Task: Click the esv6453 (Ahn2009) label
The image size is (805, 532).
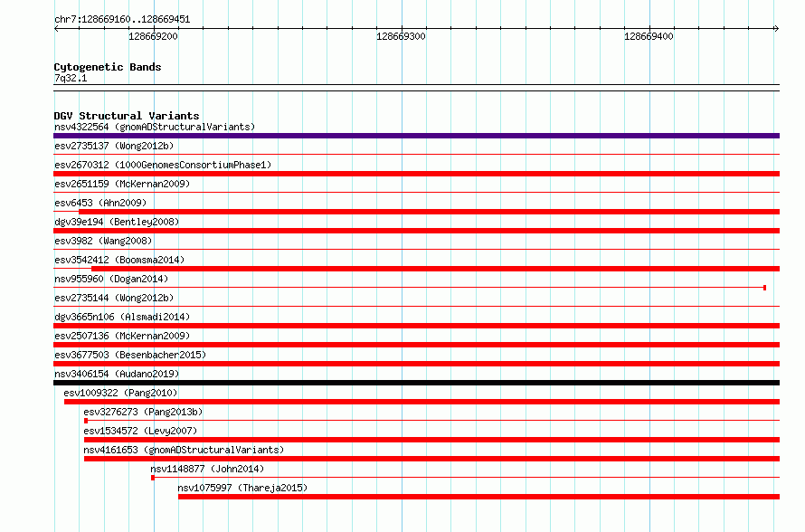Action: [x=100, y=203]
